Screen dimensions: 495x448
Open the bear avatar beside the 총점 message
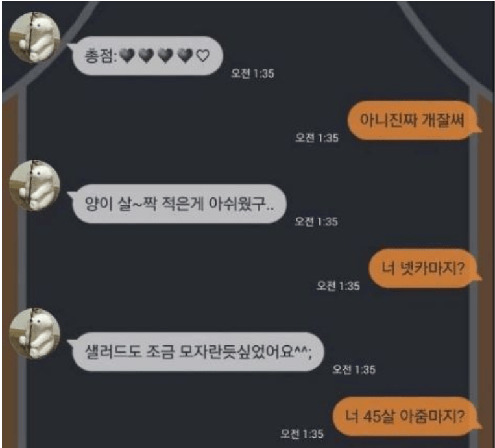pos(35,38)
